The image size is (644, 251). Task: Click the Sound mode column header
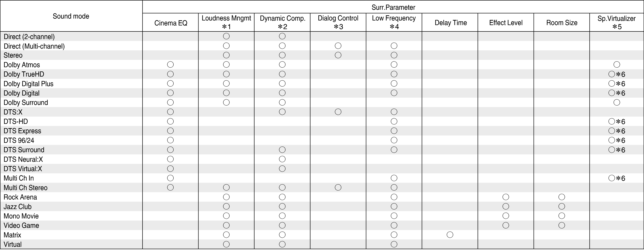pos(71,16)
